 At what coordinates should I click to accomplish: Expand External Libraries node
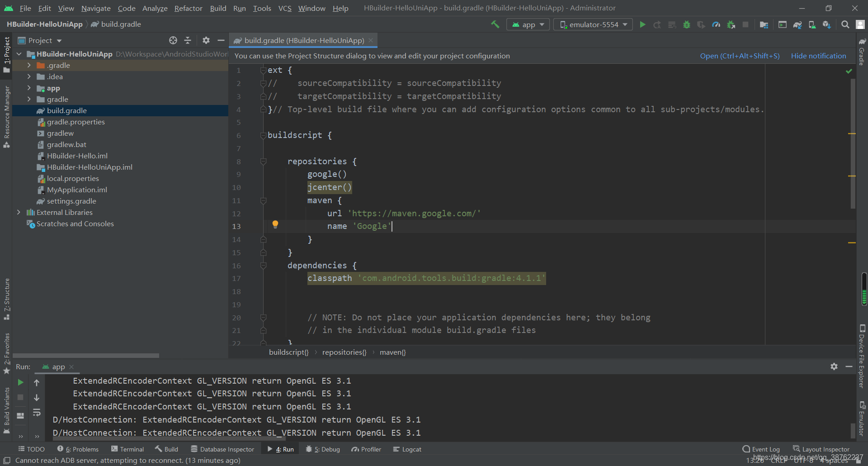click(19, 212)
